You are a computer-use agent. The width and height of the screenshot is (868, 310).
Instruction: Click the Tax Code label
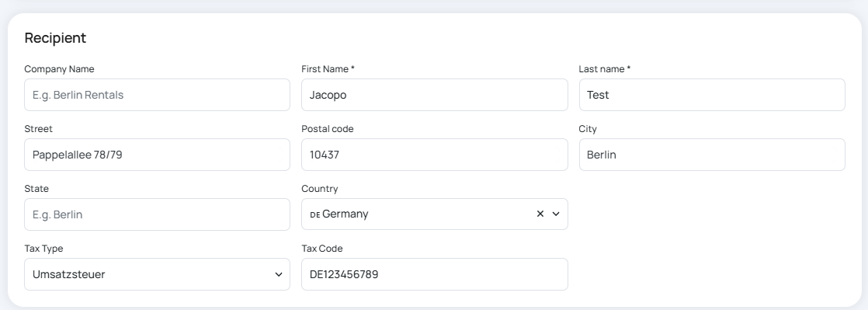322,249
